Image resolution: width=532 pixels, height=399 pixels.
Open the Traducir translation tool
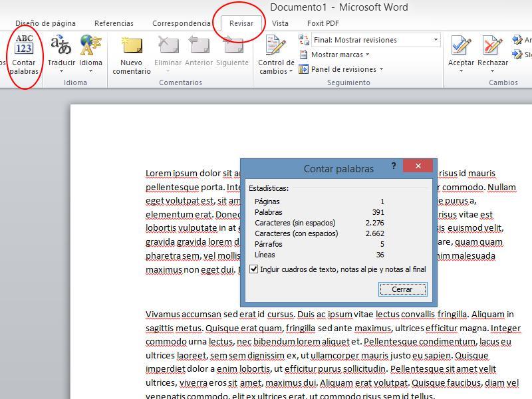(61, 45)
